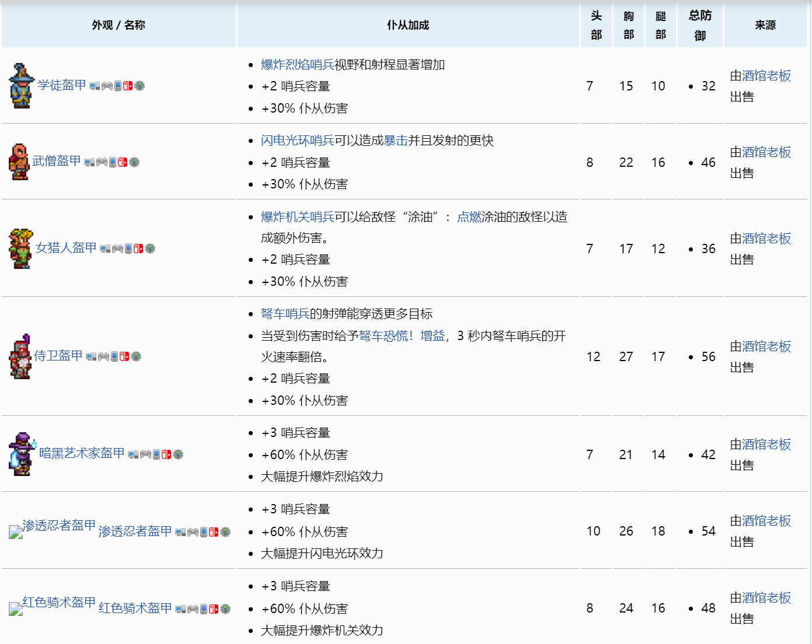Follow the 爆炸机关哨兵 link
812x644 pixels.
pos(297,217)
